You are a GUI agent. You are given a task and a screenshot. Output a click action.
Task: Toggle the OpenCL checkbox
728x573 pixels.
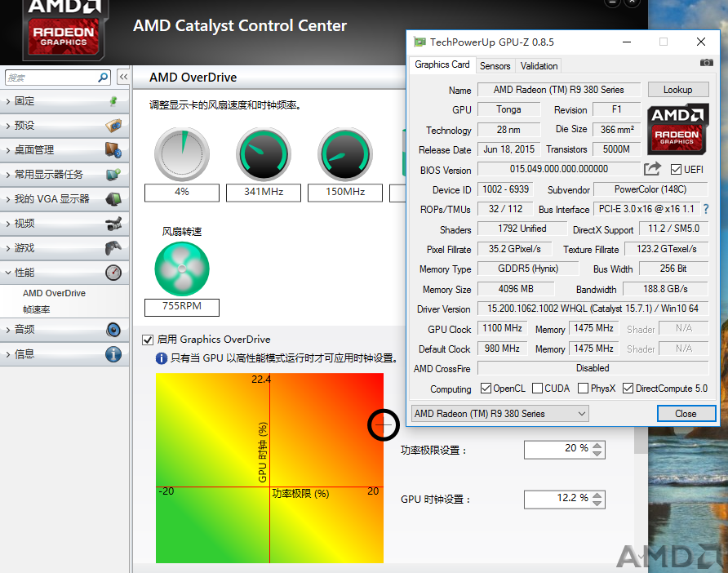tap(486, 389)
